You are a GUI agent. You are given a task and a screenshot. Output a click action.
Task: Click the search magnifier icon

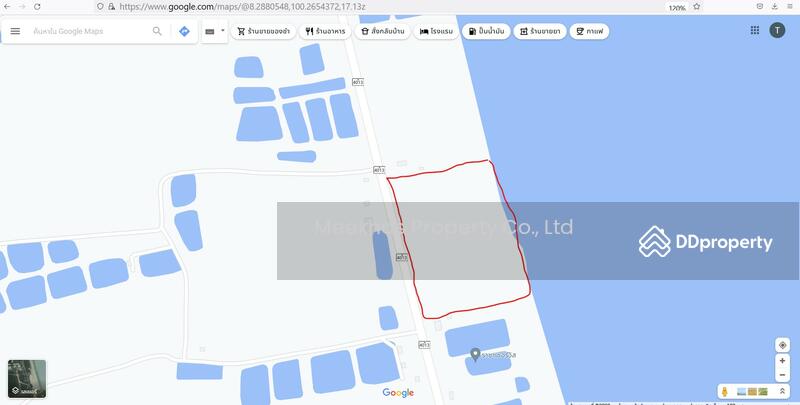coord(157,31)
